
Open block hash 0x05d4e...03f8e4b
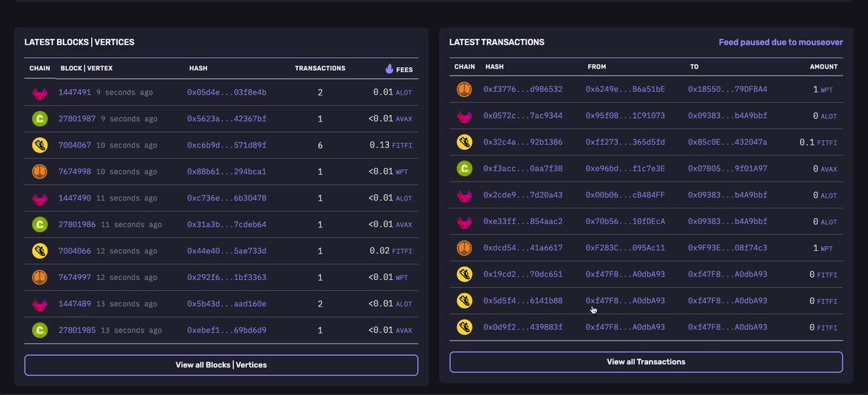[x=227, y=93]
